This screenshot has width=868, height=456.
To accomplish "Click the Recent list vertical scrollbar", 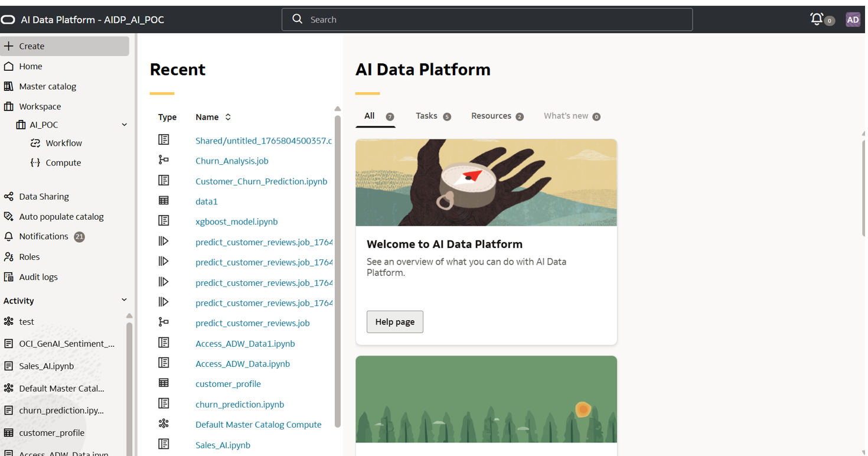I will (x=338, y=266).
